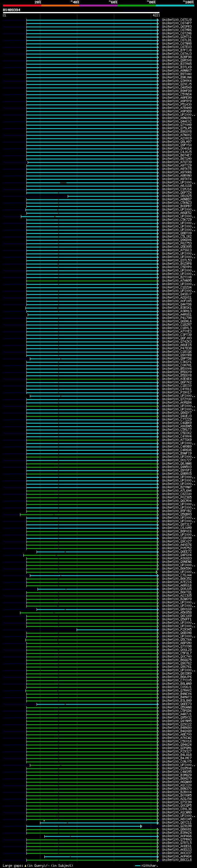The width and height of the screenshot is (197, 868).
Task: Select hit label UniRef100_P05752
Action: click(177, 548)
